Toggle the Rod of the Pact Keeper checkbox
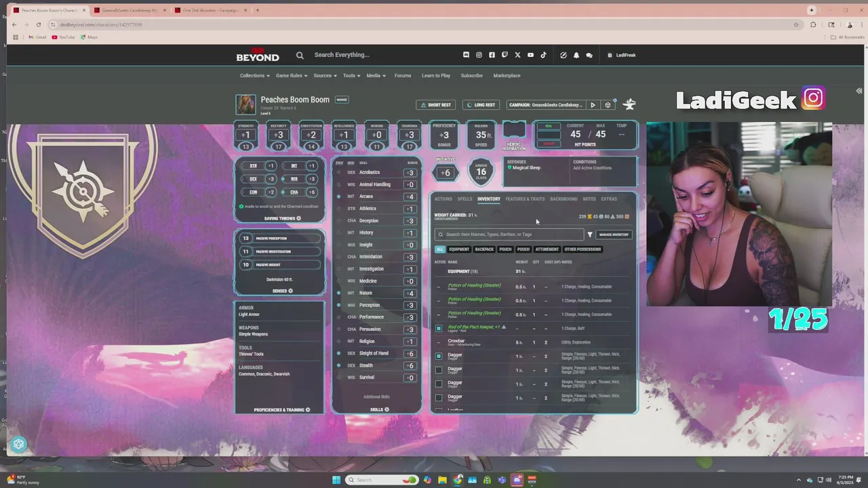Image resolution: width=868 pixels, height=488 pixels. pyautogui.click(x=439, y=328)
